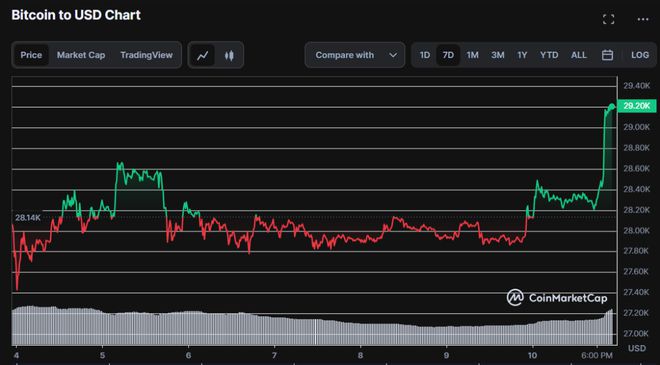Choose the 3M time range

[498, 55]
